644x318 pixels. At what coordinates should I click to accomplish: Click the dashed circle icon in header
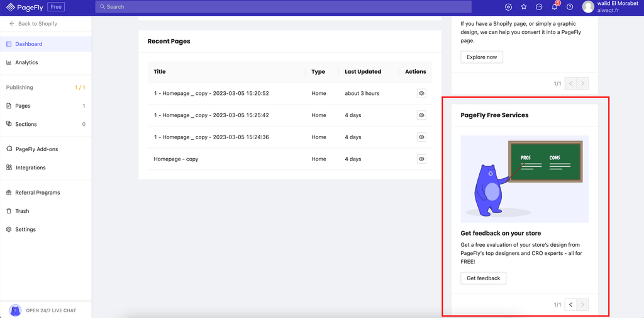[x=508, y=7]
